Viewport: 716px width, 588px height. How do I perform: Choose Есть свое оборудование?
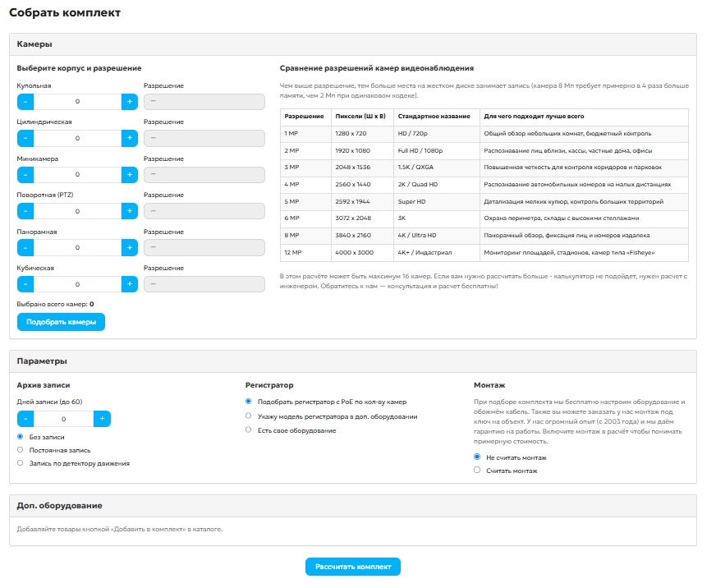tap(249, 430)
